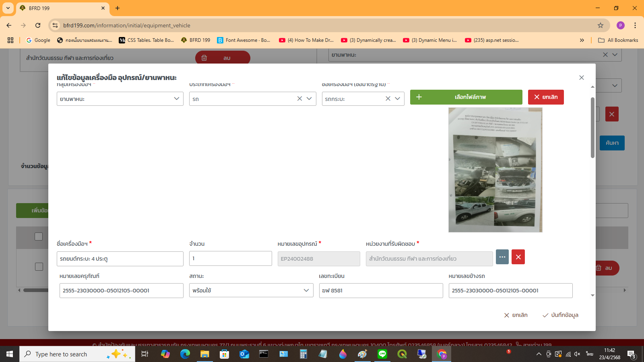Expand the ยานพาหนะ equipment group dropdown
644x362 pixels.
pyautogui.click(x=176, y=99)
